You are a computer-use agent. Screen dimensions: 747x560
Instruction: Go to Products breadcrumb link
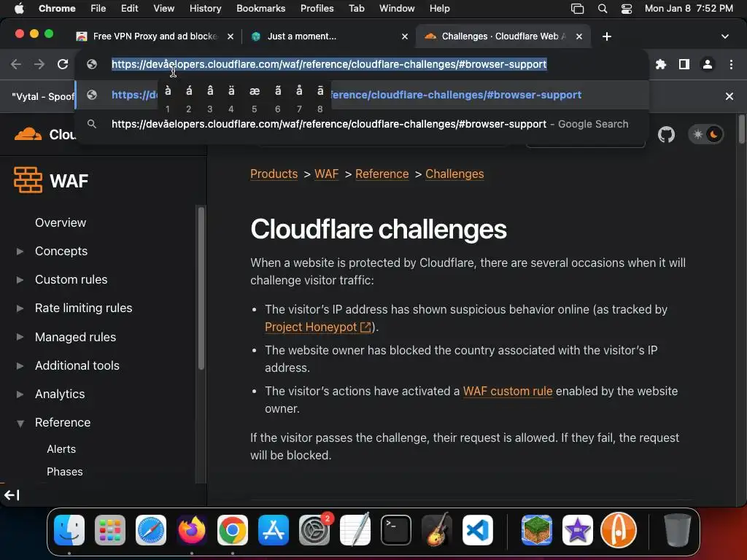pos(274,174)
